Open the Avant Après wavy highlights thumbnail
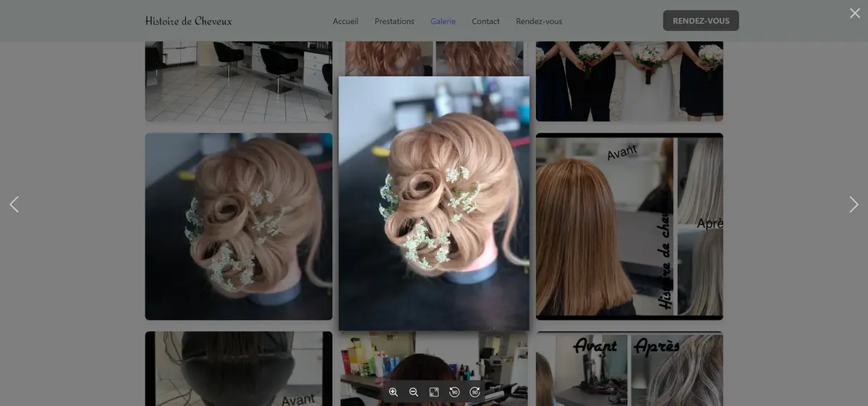This screenshot has height=406, width=868. 629,368
